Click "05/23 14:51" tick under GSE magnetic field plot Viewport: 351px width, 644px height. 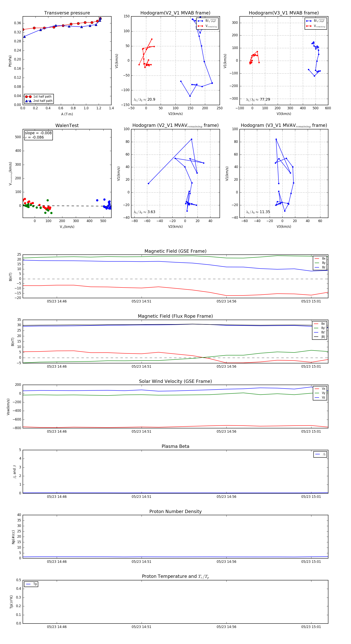(141, 302)
